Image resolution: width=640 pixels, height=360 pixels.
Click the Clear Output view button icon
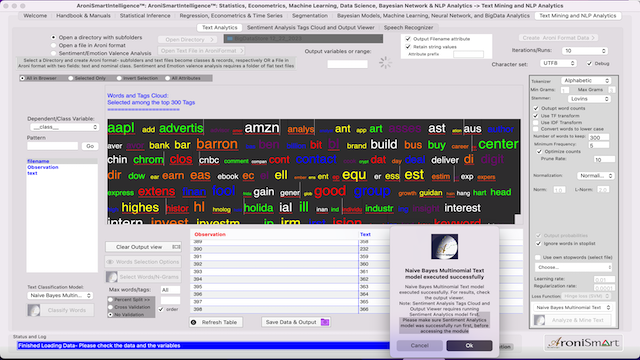tap(176, 247)
